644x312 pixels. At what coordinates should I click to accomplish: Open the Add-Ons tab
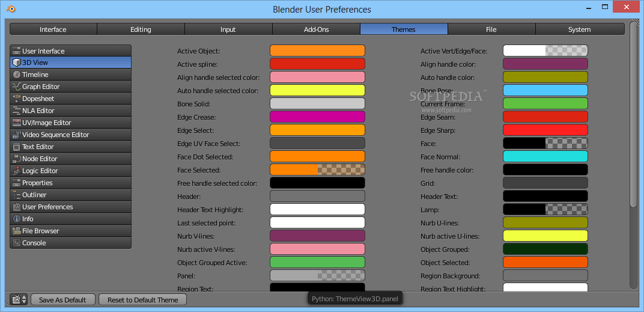316,29
